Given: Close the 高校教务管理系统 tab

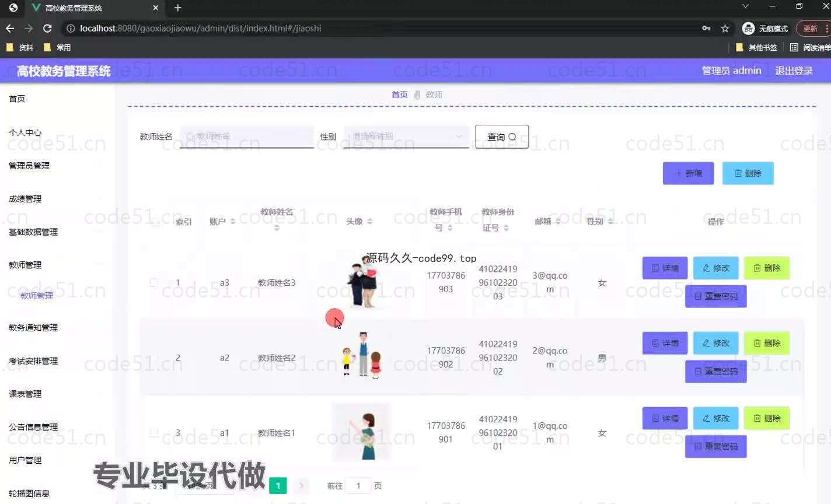Looking at the screenshot, I should (156, 8).
